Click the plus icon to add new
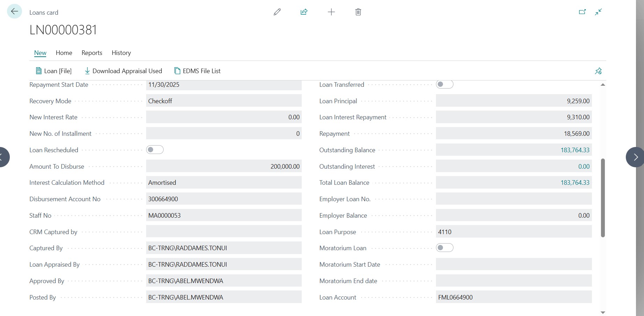This screenshot has height=316, width=644. coord(331,12)
